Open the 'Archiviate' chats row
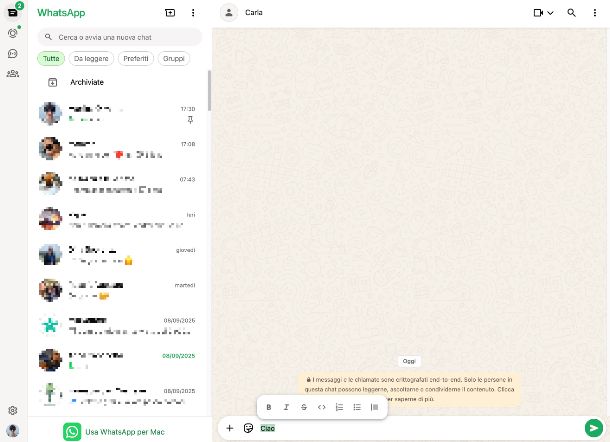610x442 pixels. click(x=120, y=82)
